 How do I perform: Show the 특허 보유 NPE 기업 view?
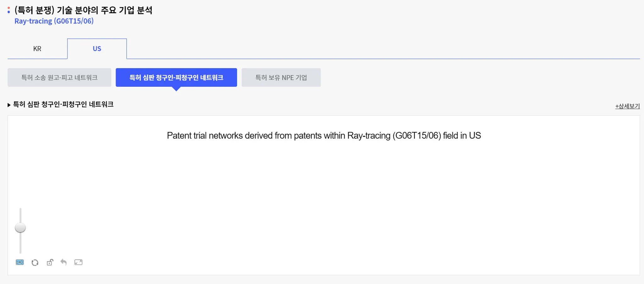pos(281,78)
